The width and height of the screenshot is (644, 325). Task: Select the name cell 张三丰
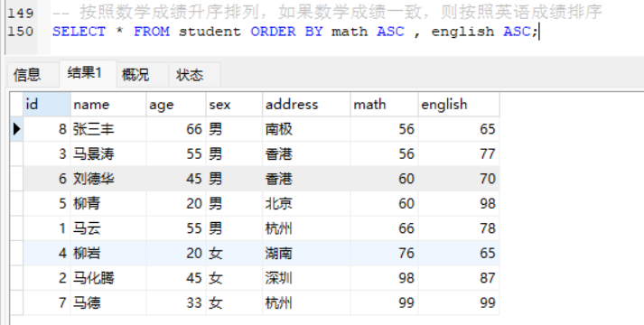tap(108, 129)
